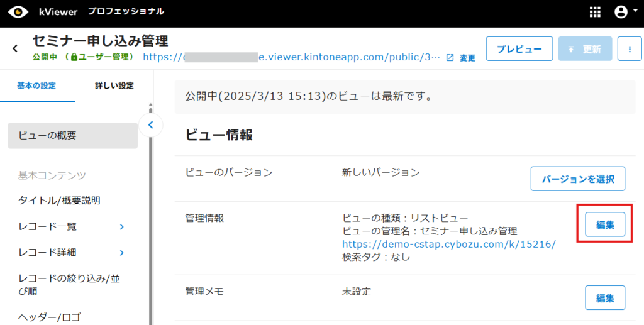Open the three-dot more options menu
This screenshot has width=644, height=325.
[x=629, y=49]
